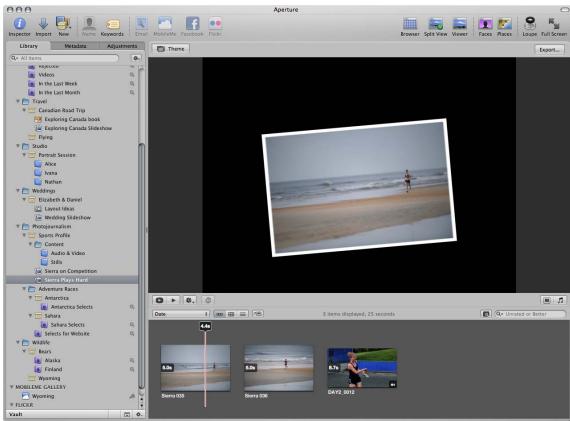Select Selects for Website album
Viewport: 570px width, 421px height.
67,334
